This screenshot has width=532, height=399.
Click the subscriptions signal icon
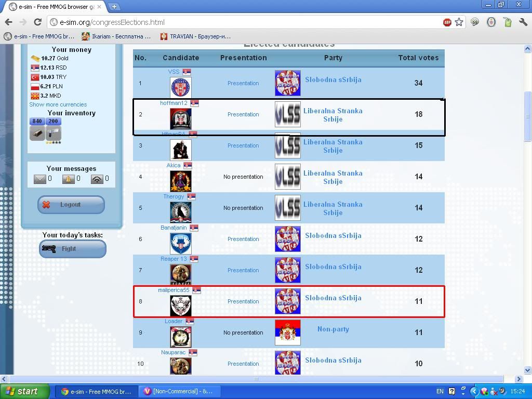[97, 179]
